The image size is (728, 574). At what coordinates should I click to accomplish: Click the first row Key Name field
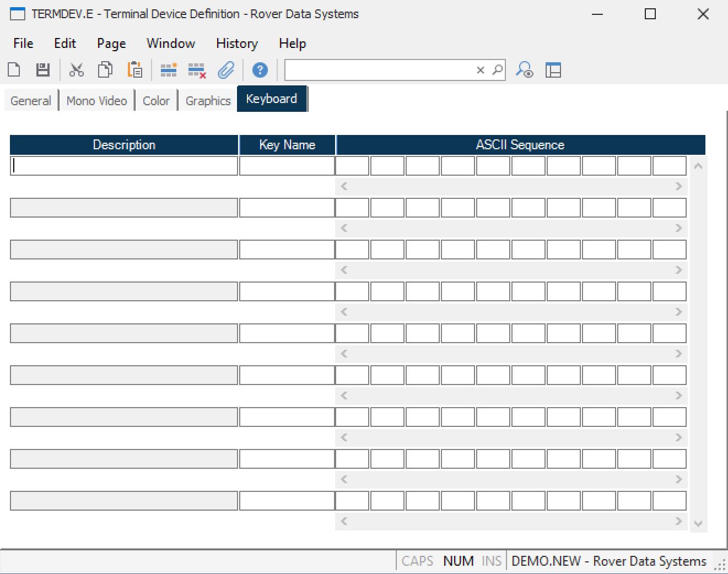(287, 166)
